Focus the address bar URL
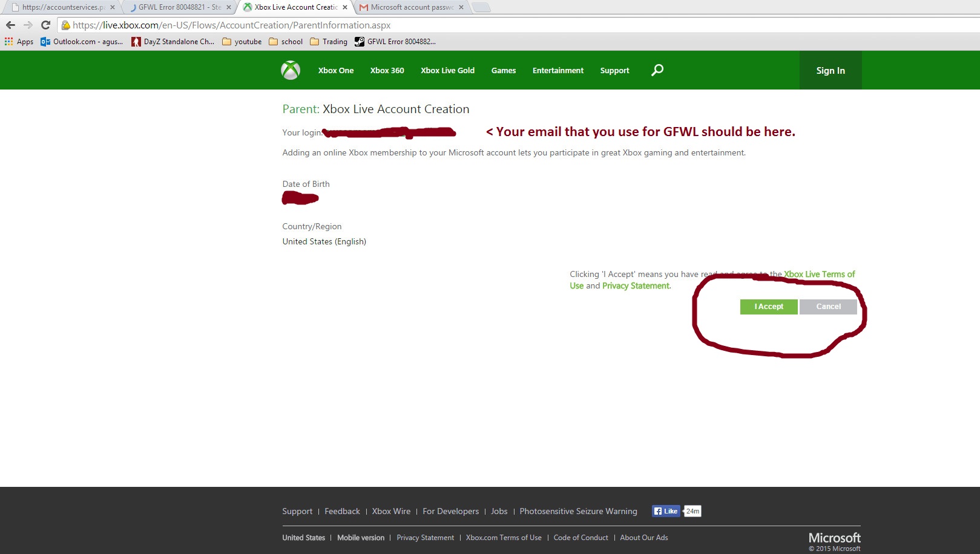Image resolution: width=980 pixels, height=554 pixels. (231, 25)
